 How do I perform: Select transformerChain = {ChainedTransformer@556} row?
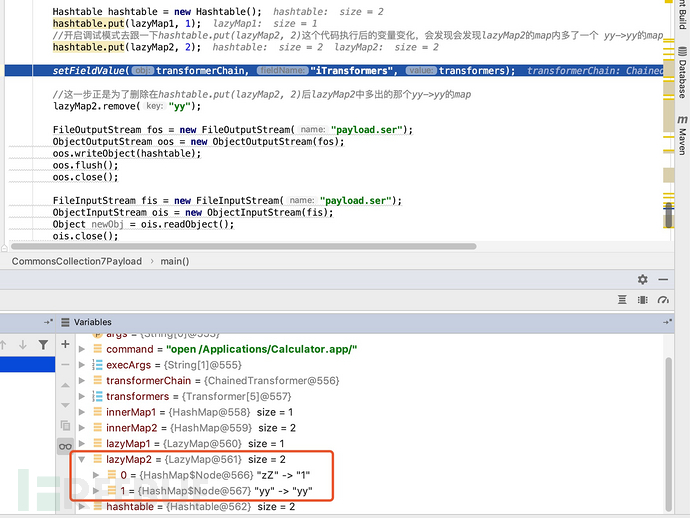tap(223, 381)
